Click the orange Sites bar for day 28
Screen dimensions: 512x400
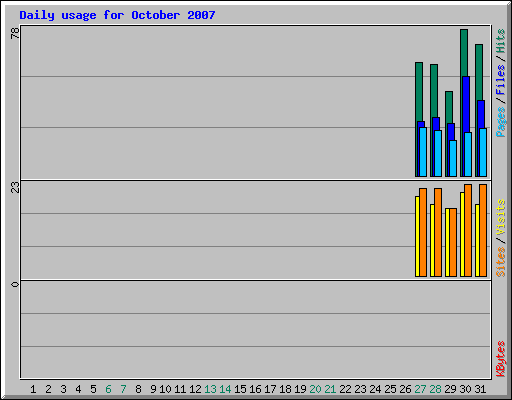coord(438,232)
